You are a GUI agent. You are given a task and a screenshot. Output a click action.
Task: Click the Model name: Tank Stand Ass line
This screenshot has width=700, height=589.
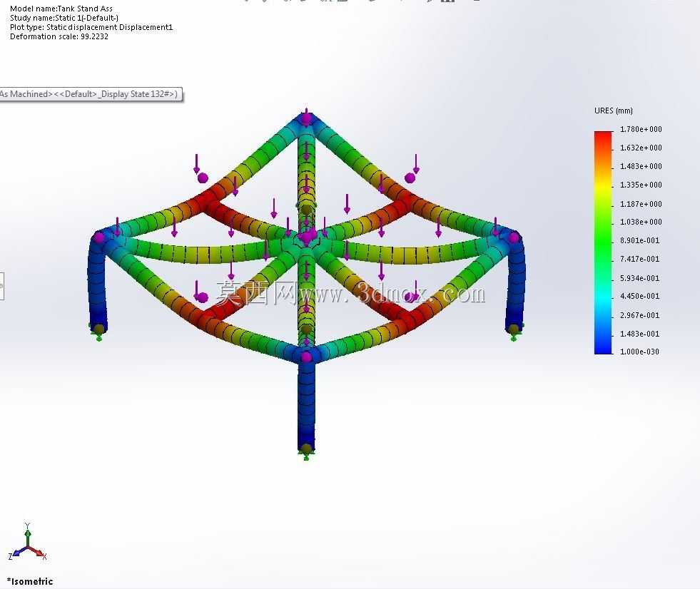pos(61,9)
